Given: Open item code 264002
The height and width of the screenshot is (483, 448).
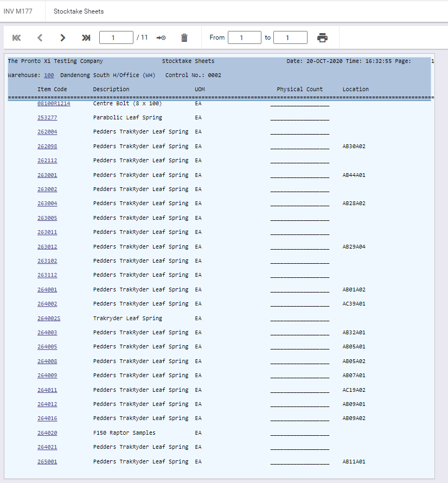Looking at the screenshot, I should 47,304.
